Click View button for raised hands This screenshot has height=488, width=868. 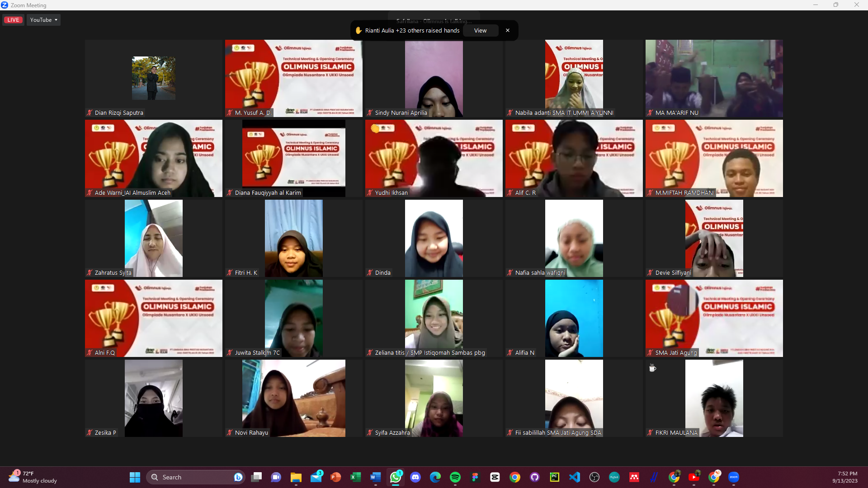pyautogui.click(x=480, y=30)
